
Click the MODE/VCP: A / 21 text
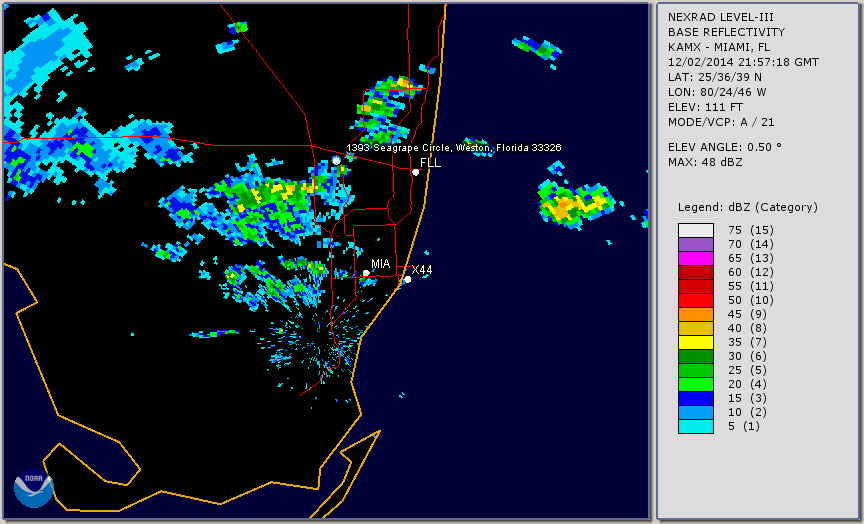721,122
